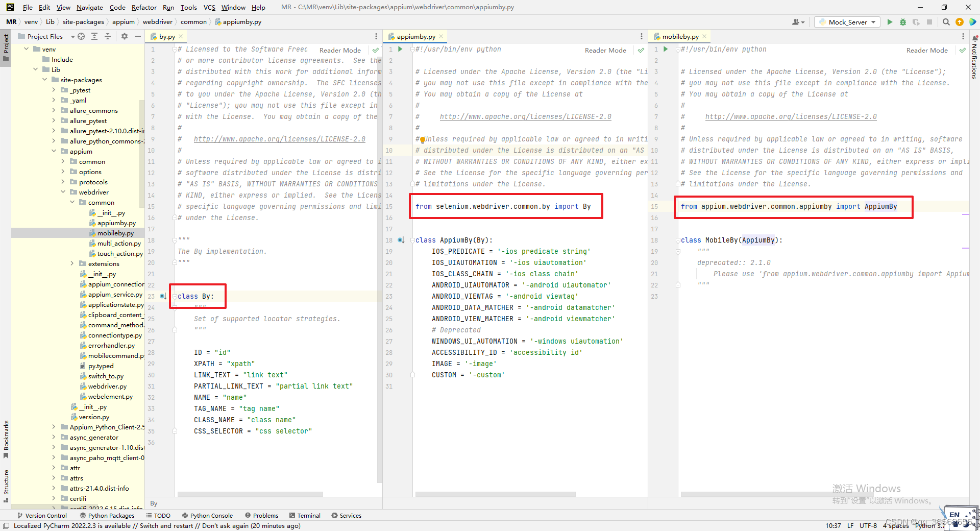The image size is (980, 531).
Task: Open the Problems tool window
Action: [261, 516]
